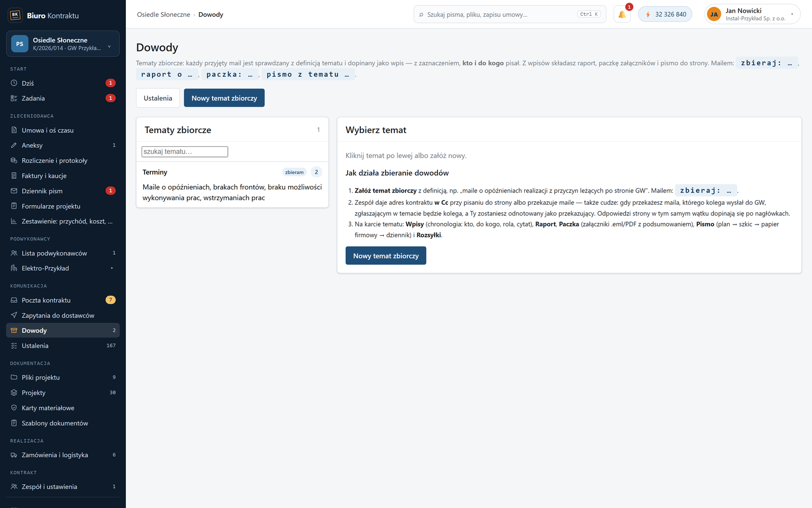The width and height of the screenshot is (812, 508).
Task: Open Formularze projektu
Action: [63, 206]
